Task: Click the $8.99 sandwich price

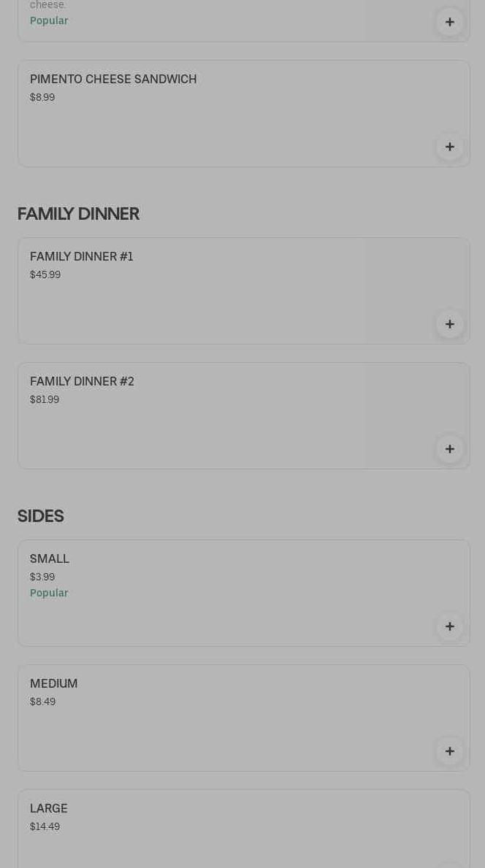Action: tap(42, 97)
